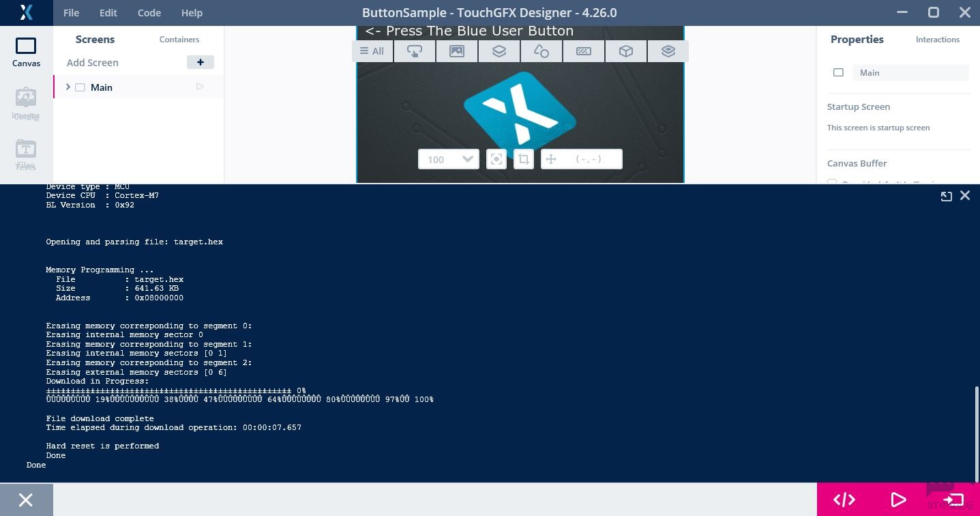980x516 pixels.
Task: Click the 'Memory Programming ...' log line
Action: (100, 270)
